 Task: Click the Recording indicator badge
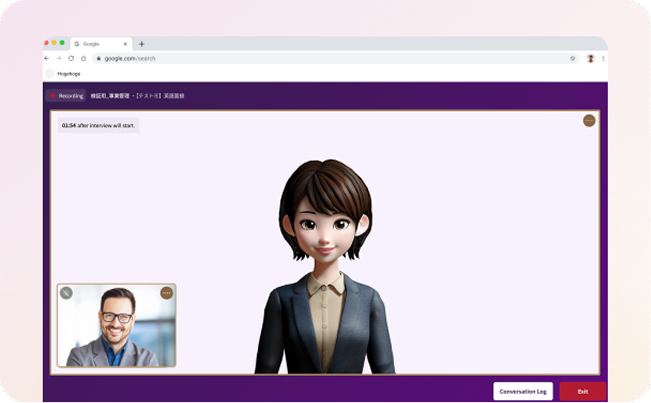(66, 95)
